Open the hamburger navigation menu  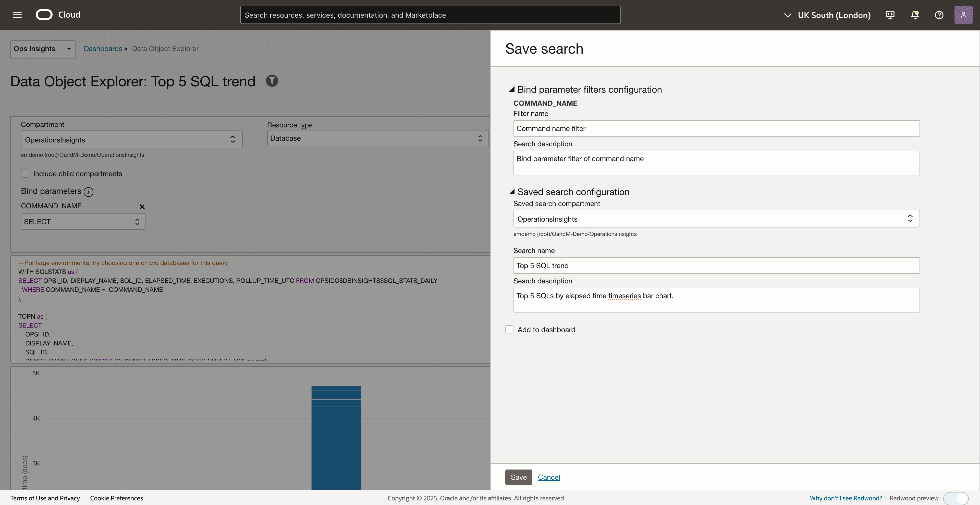click(x=17, y=15)
